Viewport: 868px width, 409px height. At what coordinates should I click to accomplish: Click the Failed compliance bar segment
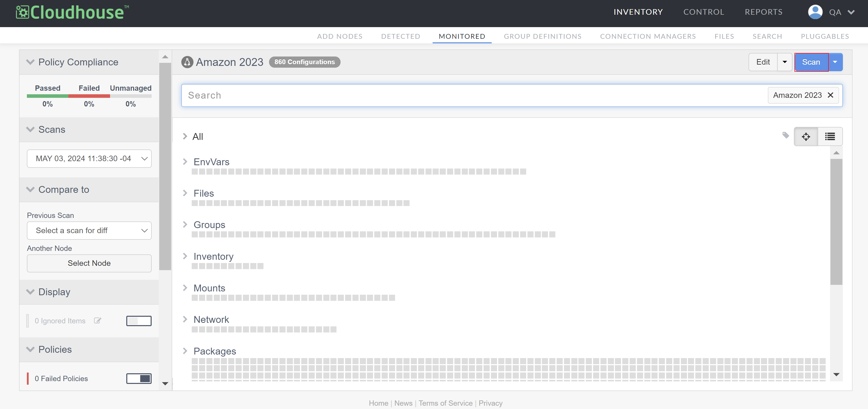click(89, 96)
